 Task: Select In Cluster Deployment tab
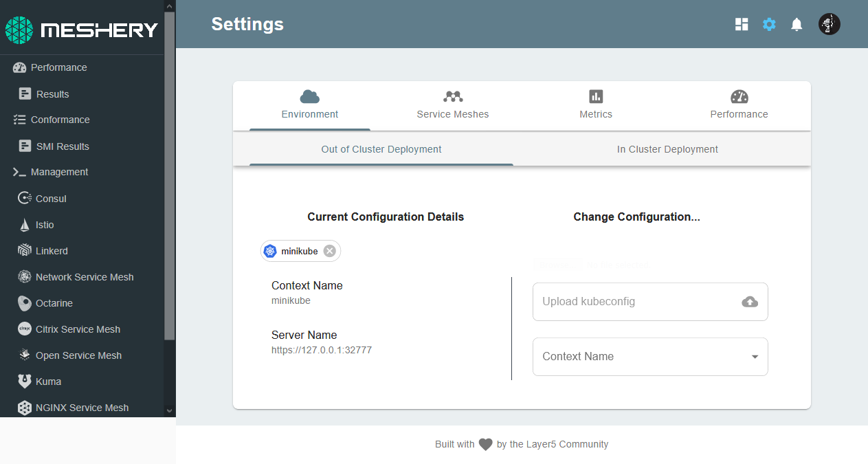click(667, 149)
